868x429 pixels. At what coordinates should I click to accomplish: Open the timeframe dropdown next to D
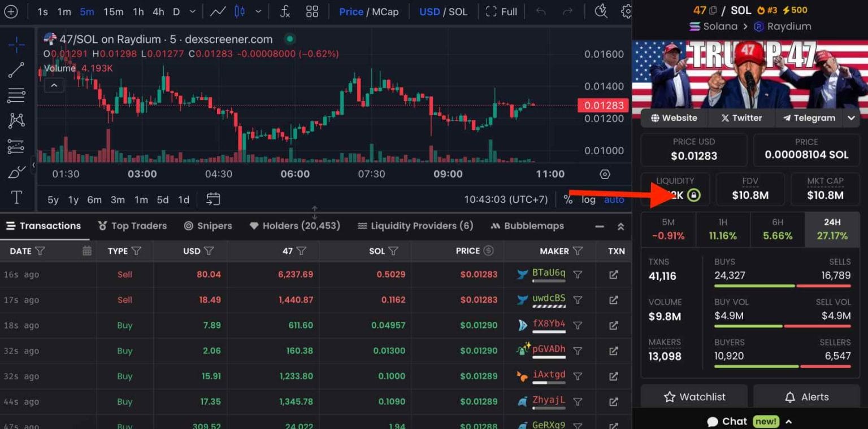(192, 11)
